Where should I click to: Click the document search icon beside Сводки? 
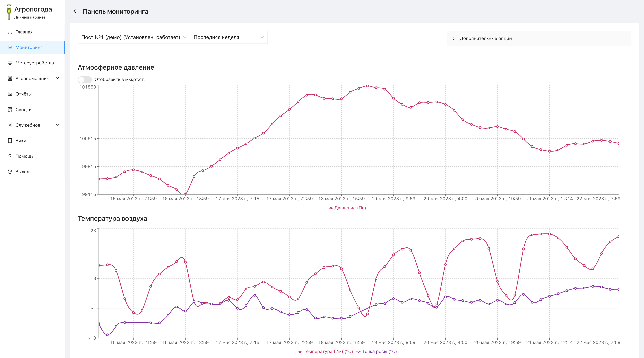(10, 110)
